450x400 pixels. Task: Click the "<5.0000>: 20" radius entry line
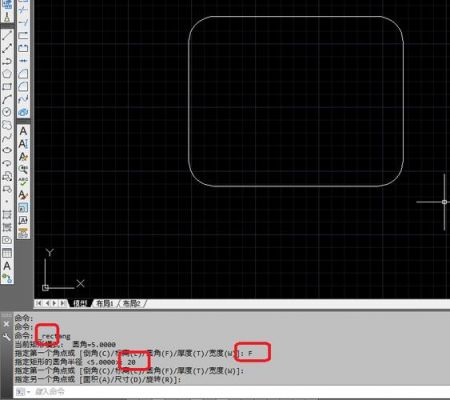[x=111, y=362]
